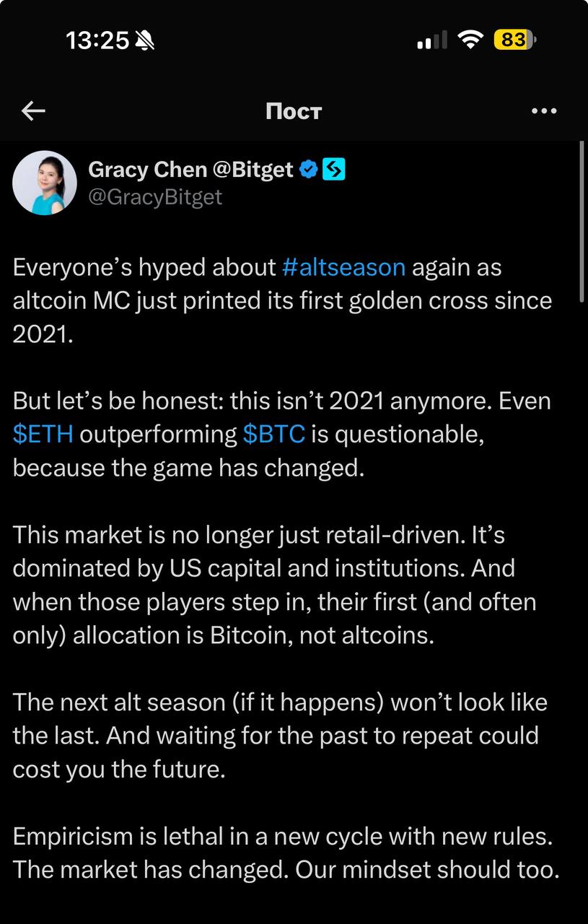Tap the Пост header title

294,111
